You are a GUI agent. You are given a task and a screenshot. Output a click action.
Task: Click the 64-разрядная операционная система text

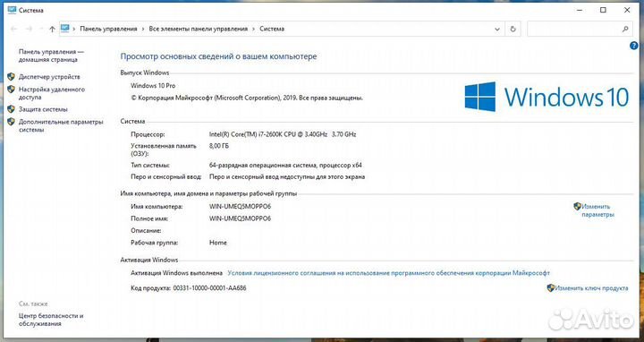point(285,166)
